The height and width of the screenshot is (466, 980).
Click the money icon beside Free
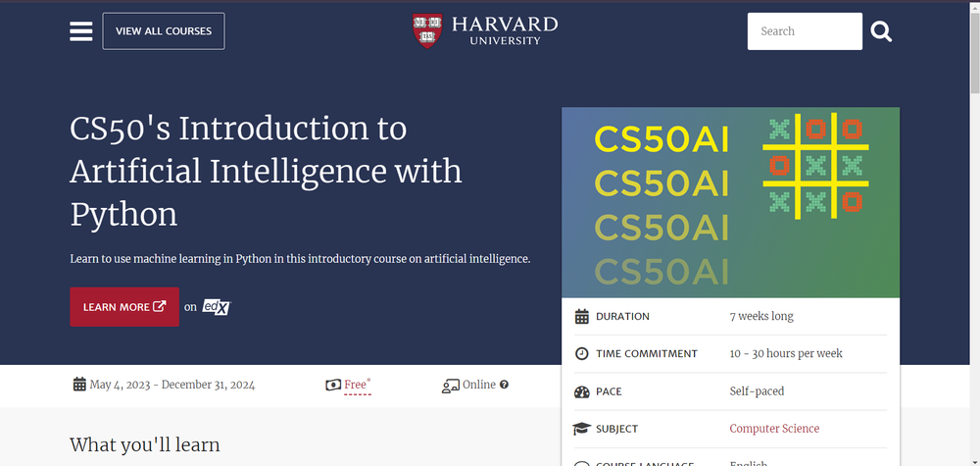tap(332, 385)
